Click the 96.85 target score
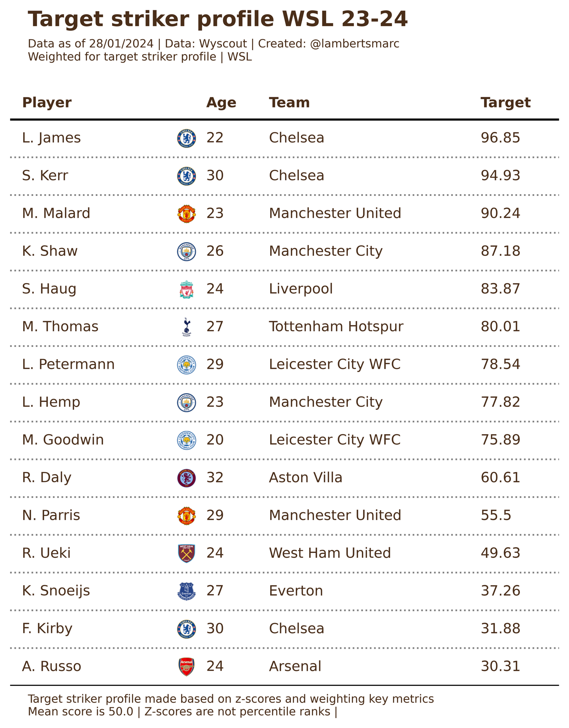This screenshot has height=728, width=569. 500,138
